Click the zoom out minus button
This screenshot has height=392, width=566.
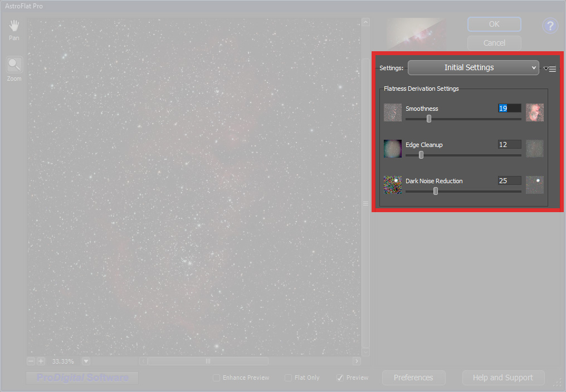pyautogui.click(x=31, y=361)
